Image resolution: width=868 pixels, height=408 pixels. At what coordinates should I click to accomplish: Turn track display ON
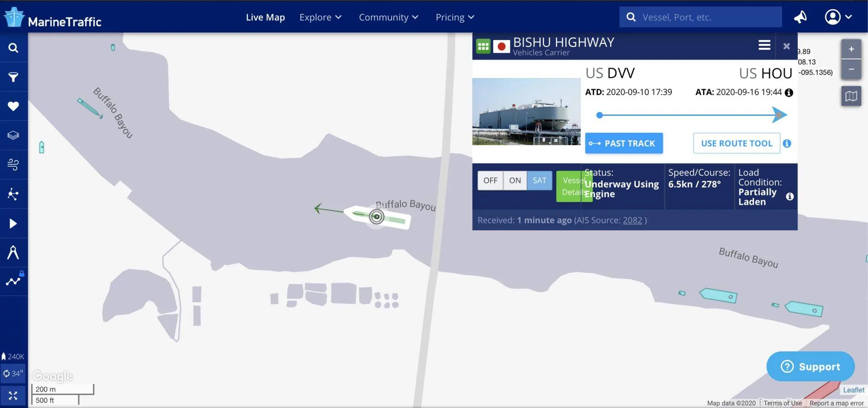pyautogui.click(x=515, y=180)
